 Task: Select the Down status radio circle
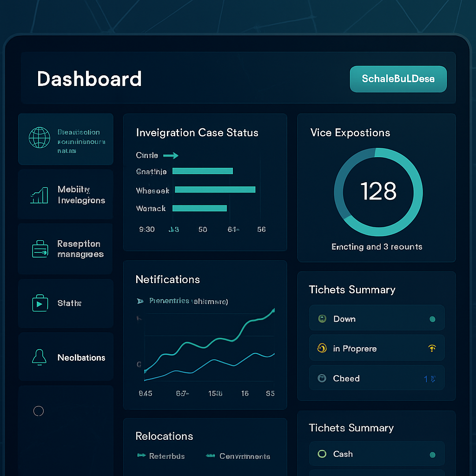point(322,319)
